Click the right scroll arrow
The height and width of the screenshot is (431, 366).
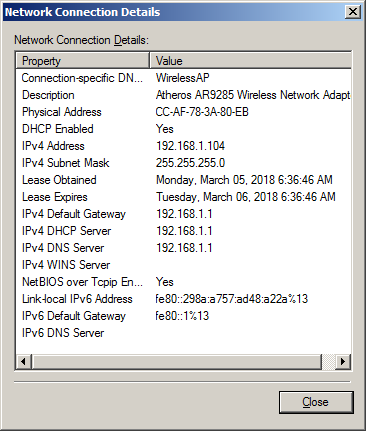click(x=343, y=362)
